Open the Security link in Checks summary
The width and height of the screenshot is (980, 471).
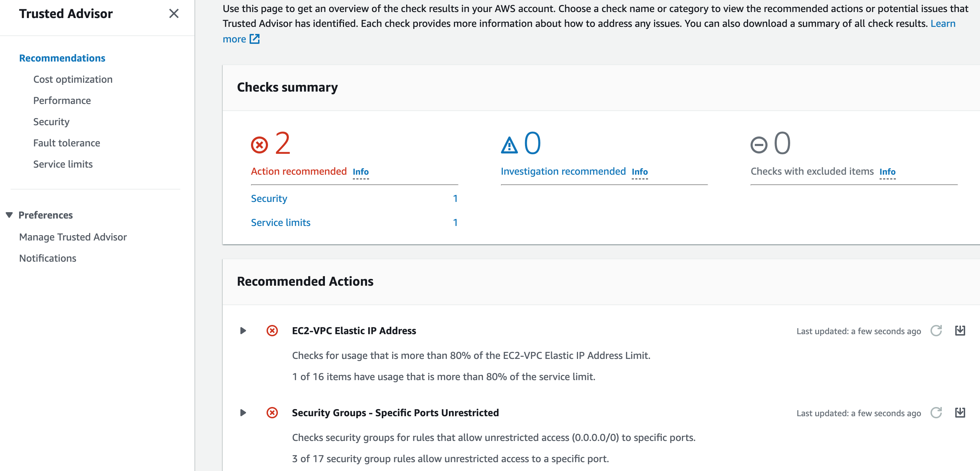[x=269, y=199]
